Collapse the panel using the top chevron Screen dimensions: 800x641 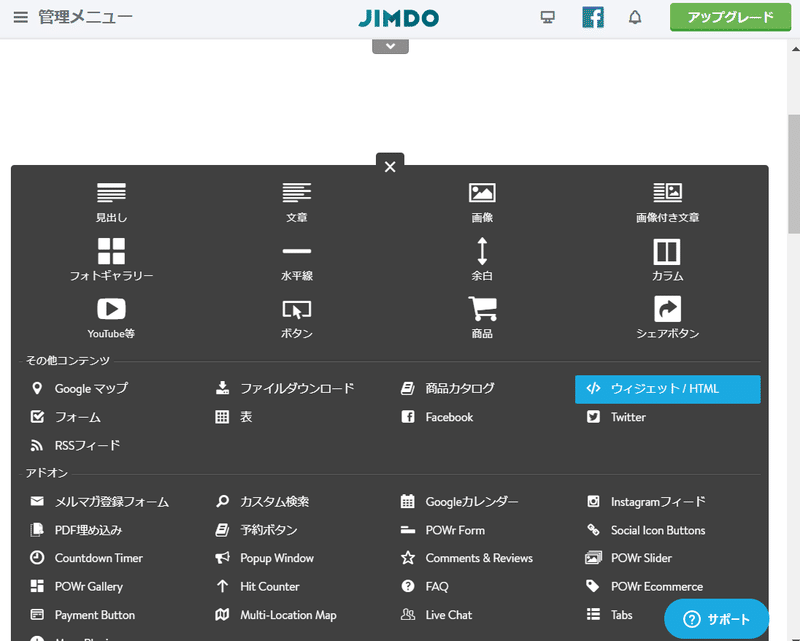[390, 45]
